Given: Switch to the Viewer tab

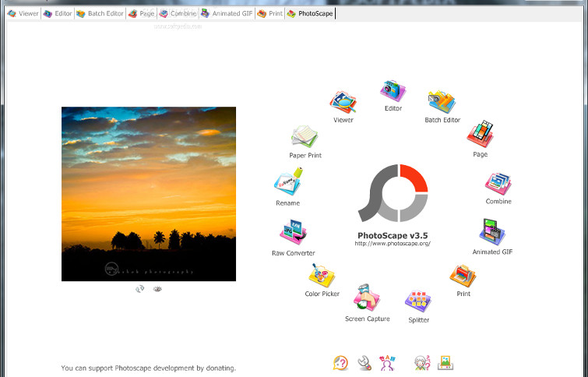Looking at the screenshot, I should point(23,13).
